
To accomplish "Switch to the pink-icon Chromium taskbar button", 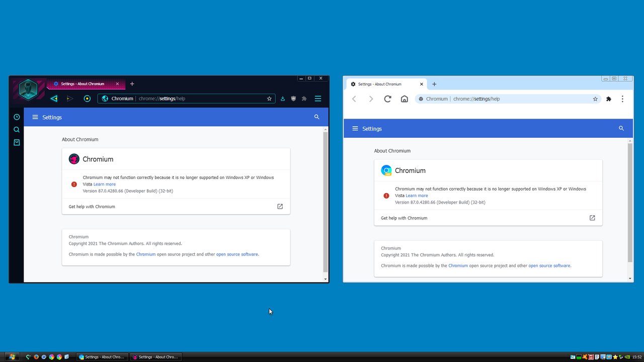I will [x=155, y=357].
